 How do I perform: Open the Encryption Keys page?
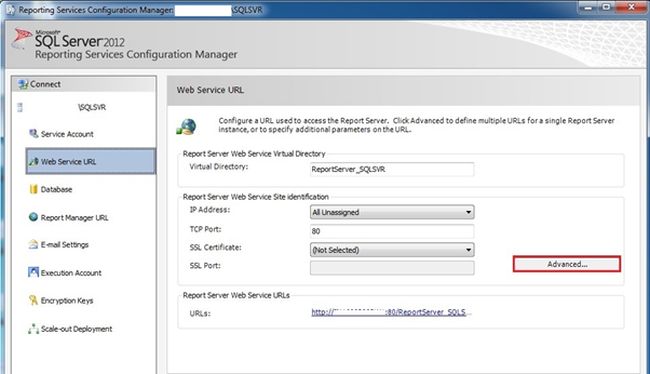pos(67,301)
